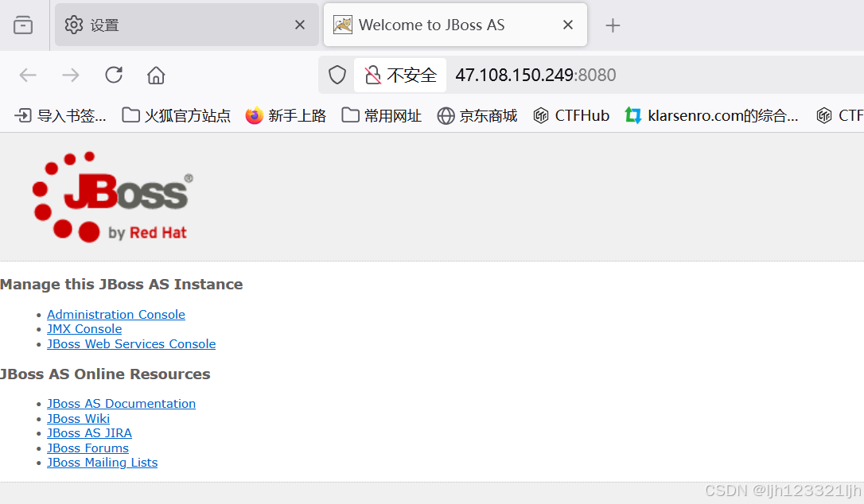Image resolution: width=864 pixels, height=504 pixels.
Task: Expand the 常用网址 bookmark folder
Action: (x=381, y=116)
